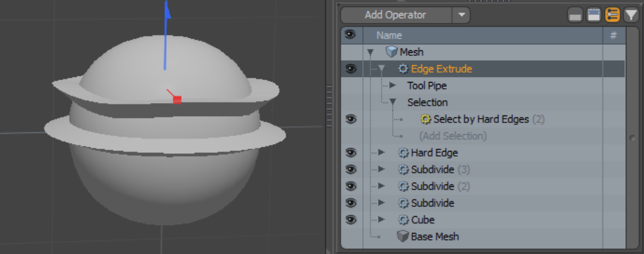Collapse the Selection group
The width and height of the screenshot is (644, 254).
[x=393, y=102]
